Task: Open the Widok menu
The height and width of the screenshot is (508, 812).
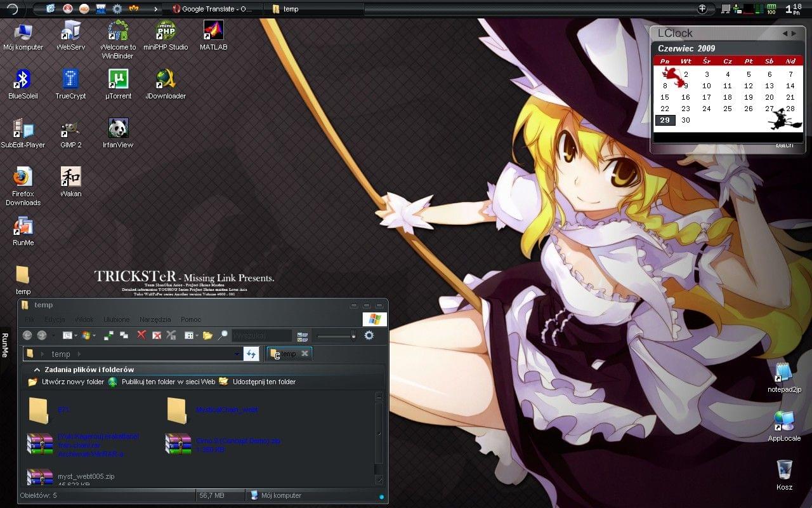Action: tap(84, 319)
